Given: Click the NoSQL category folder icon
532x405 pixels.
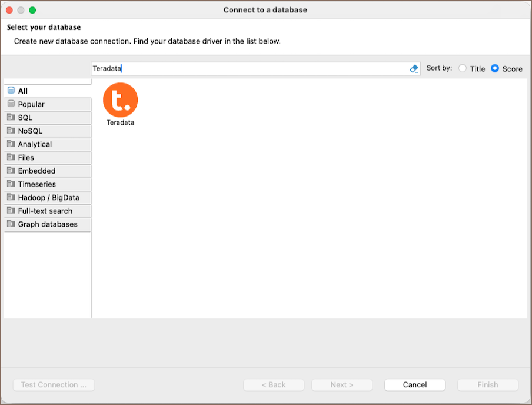Looking at the screenshot, I should coord(11,131).
